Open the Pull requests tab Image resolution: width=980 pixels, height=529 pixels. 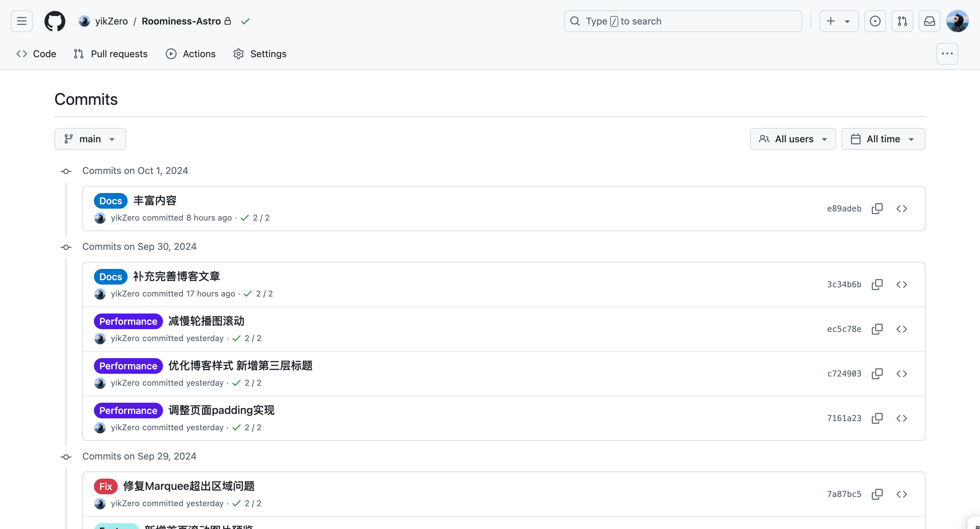[x=119, y=53]
